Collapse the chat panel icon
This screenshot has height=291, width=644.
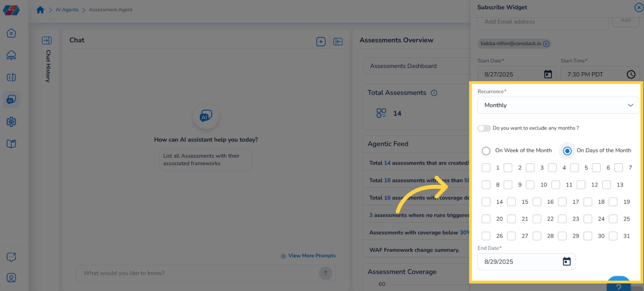pos(338,42)
